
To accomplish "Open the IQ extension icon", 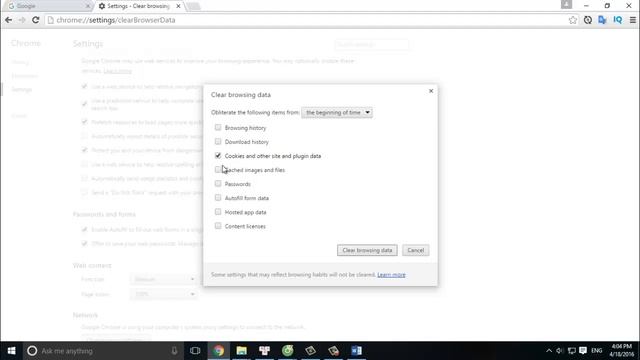I will (x=618, y=20).
